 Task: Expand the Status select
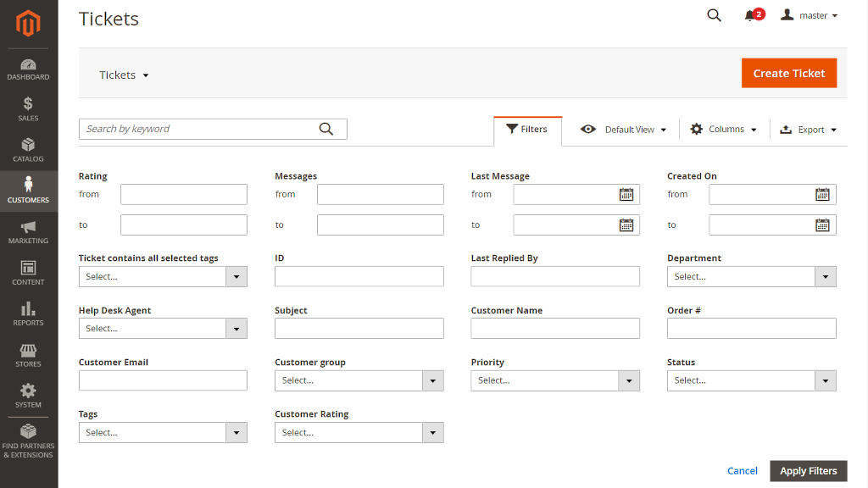(751, 380)
